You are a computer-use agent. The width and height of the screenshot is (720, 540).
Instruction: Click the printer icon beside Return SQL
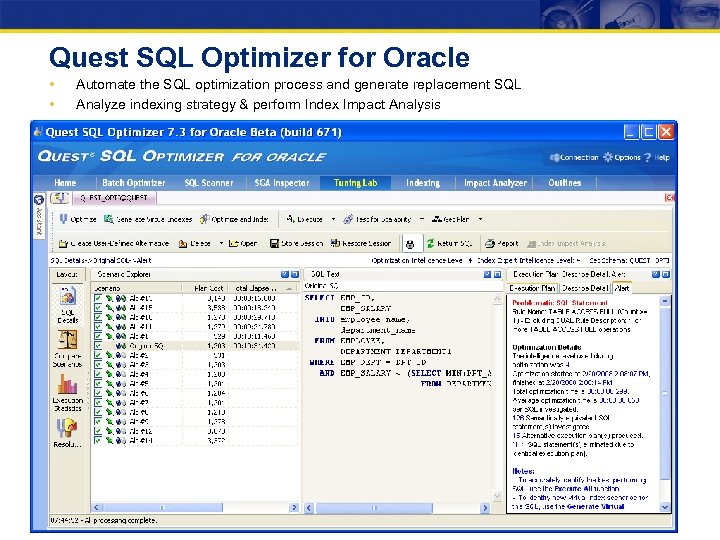click(410, 244)
